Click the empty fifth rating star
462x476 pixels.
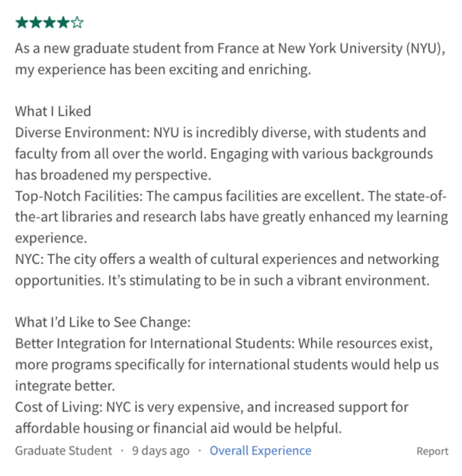[x=77, y=23]
